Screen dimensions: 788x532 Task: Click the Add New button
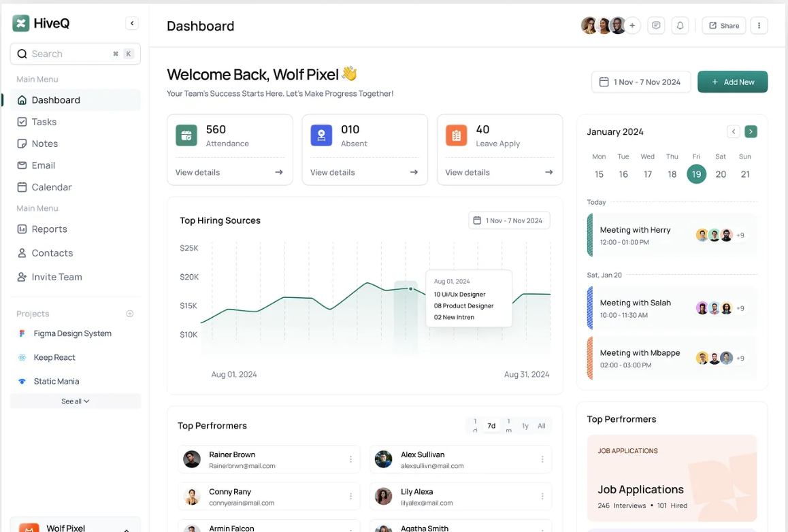732,82
